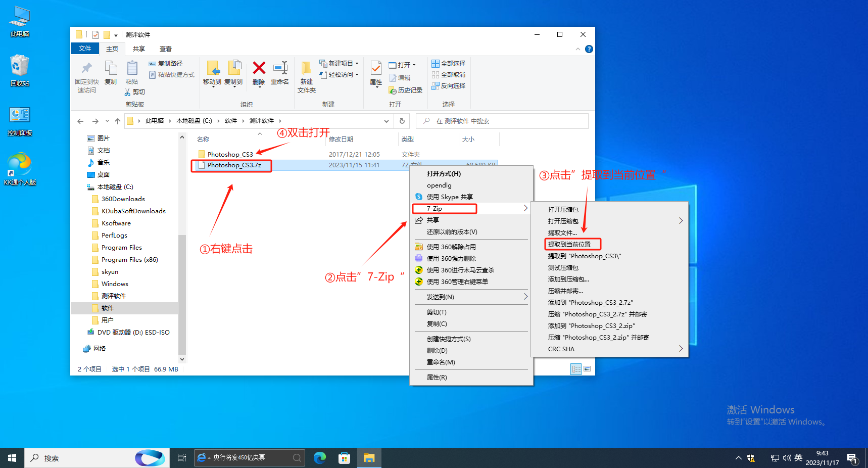Click Select all in ribbon
Screen dimensions: 868x468
448,64
